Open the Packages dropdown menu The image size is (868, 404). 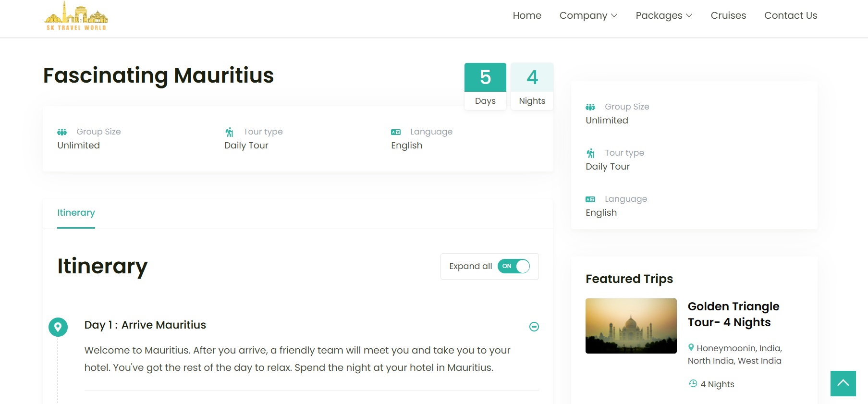click(663, 15)
